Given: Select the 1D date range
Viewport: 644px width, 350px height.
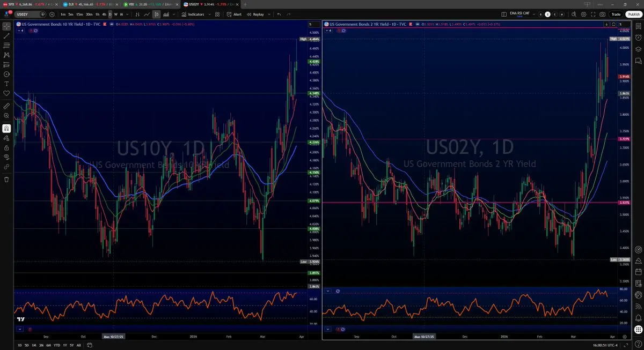Looking at the screenshot, I should (20, 345).
